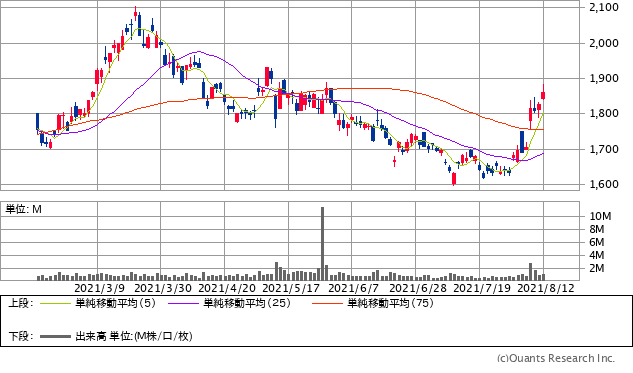Click the 1,600 price axis label
This screenshot has width=633, height=373.
tap(604, 184)
